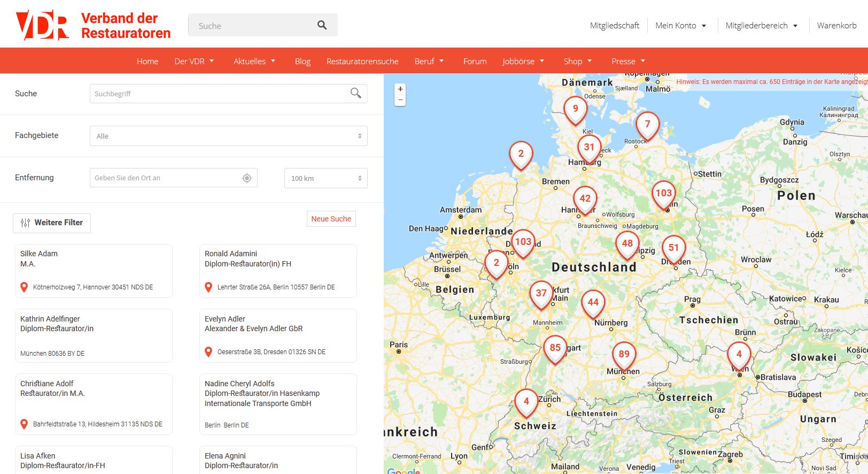Expand the Shop menu
868x474 pixels.
pos(578,61)
